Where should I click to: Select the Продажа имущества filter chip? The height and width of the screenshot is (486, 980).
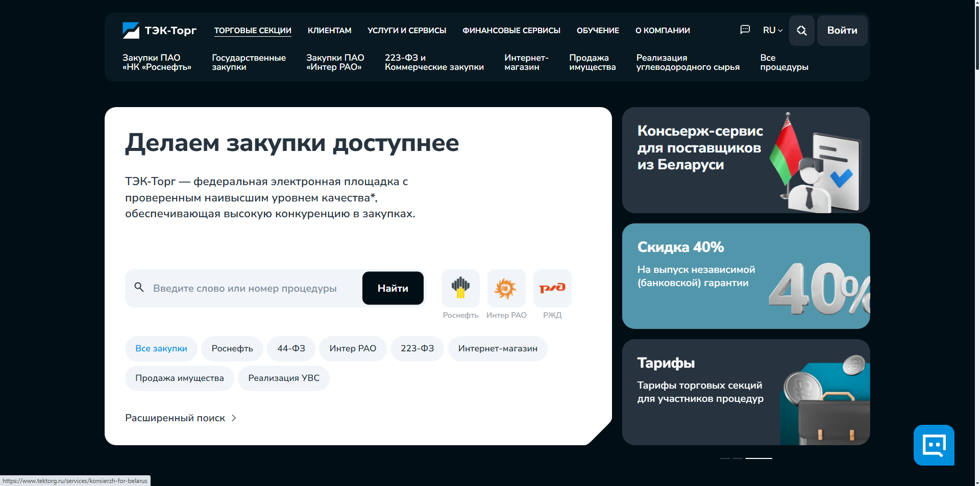point(180,378)
